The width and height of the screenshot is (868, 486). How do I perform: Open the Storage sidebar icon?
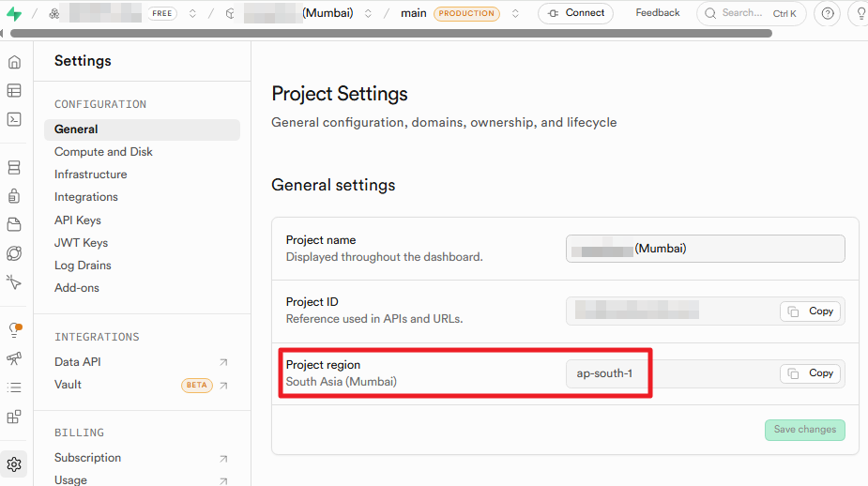pos(14,224)
